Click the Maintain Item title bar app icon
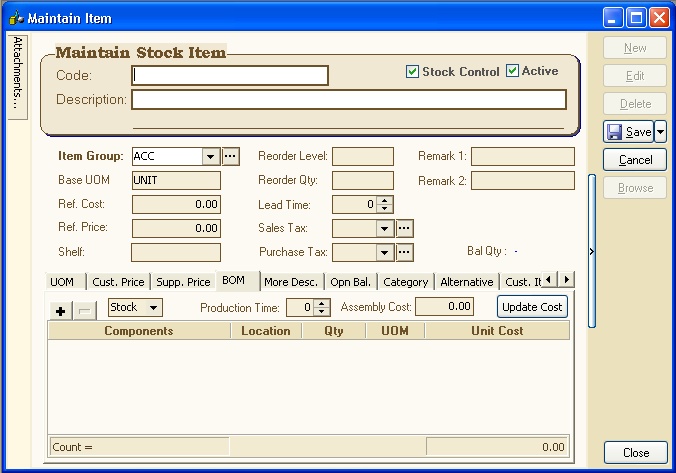Viewport: 676px width, 473px height. click(16, 18)
